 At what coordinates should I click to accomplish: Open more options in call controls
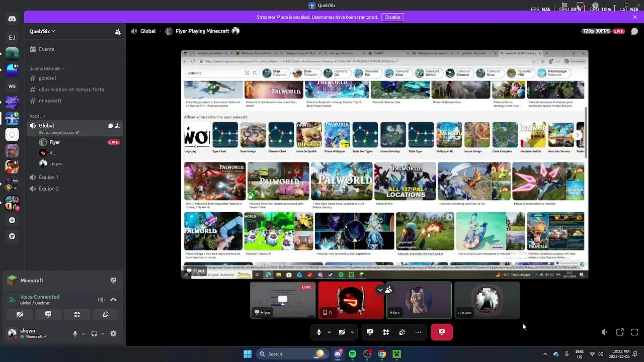click(x=418, y=332)
